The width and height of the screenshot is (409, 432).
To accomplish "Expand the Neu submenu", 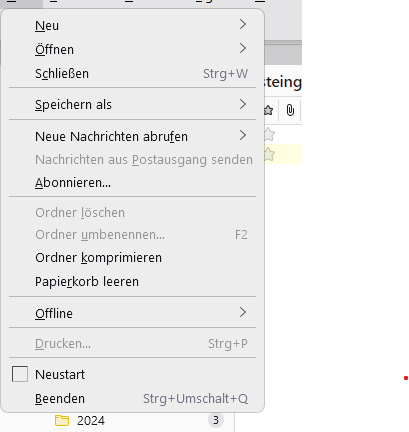I will click(x=132, y=25).
